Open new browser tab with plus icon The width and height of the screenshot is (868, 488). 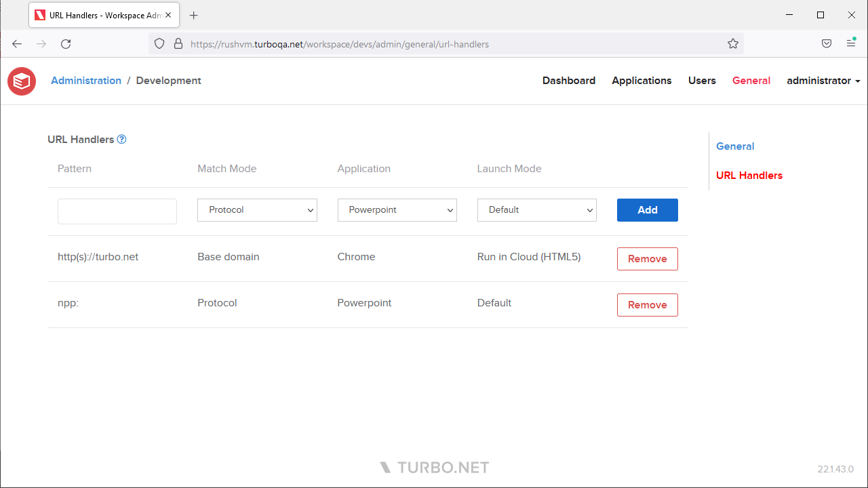[x=194, y=15]
